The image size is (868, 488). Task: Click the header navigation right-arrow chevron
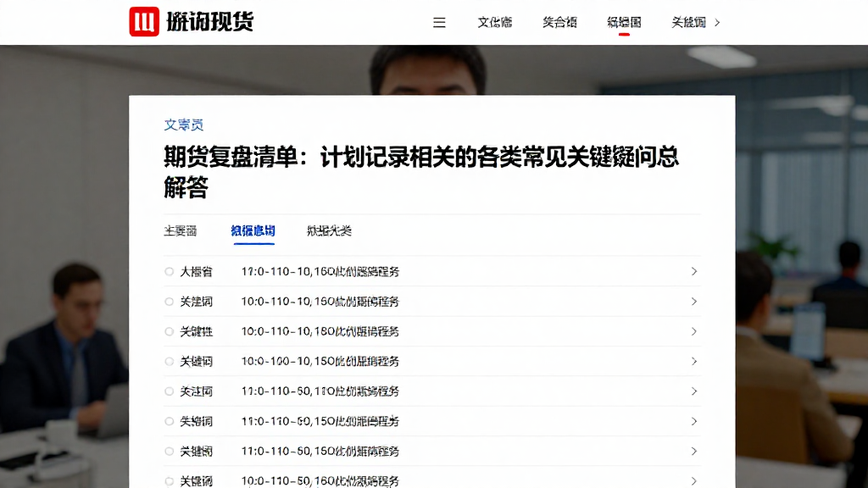(717, 23)
